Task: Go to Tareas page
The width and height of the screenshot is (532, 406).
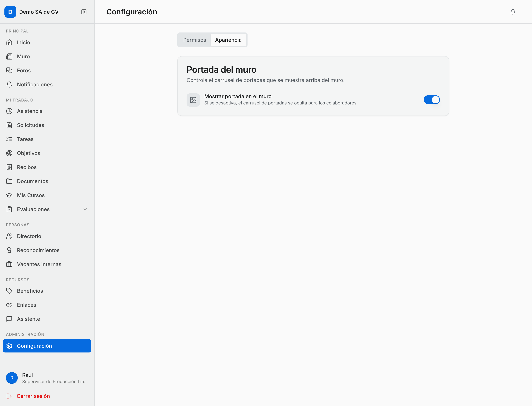Action: 47,139
